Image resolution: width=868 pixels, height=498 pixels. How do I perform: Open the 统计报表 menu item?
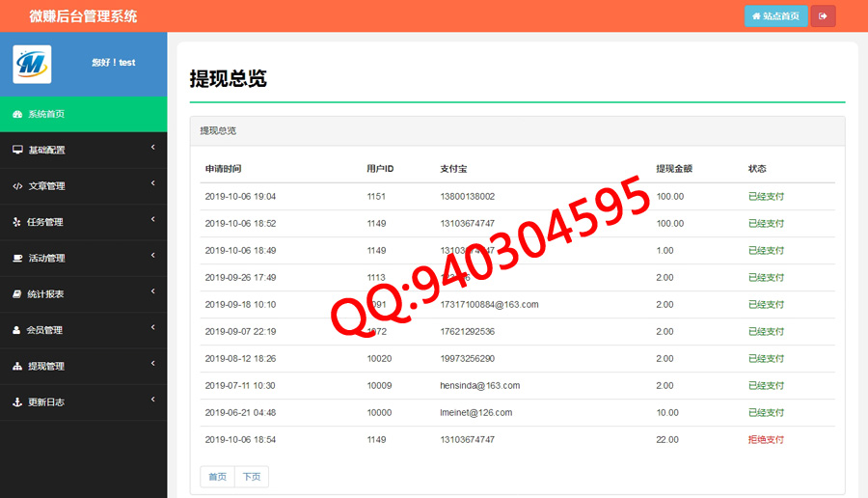[45, 294]
